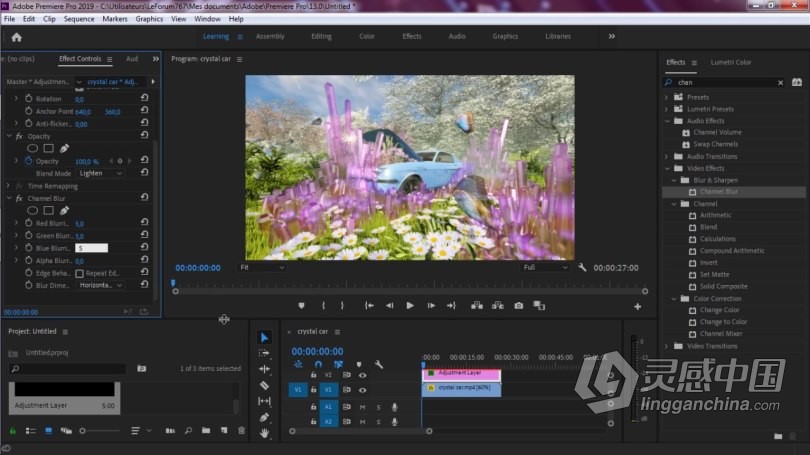Switch to Editing workspace
The image size is (810, 455).
point(321,36)
